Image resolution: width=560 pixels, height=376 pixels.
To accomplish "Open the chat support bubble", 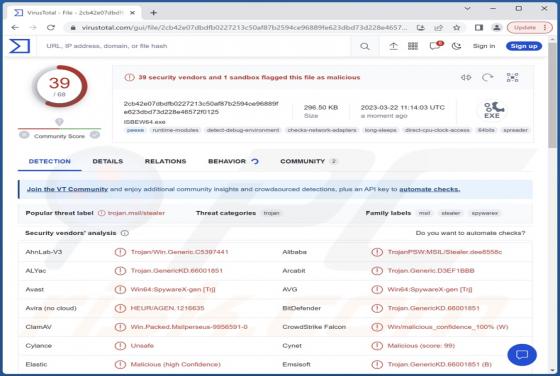I will point(522,355).
